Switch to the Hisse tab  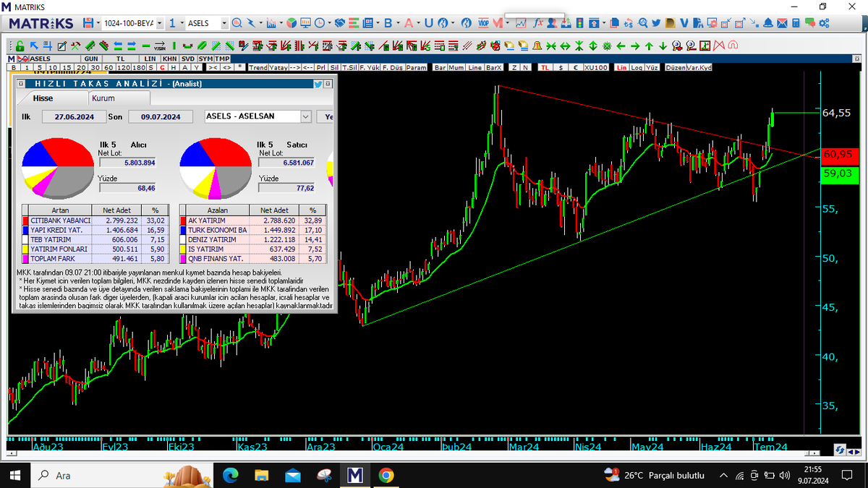(x=43, y=98)
